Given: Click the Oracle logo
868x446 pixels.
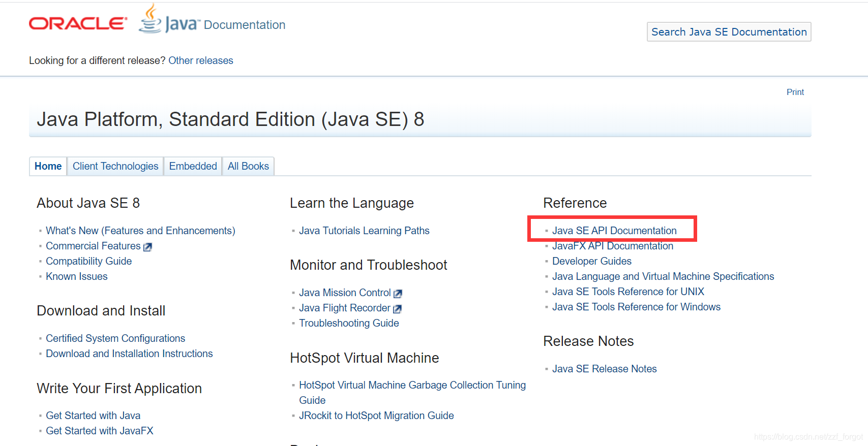Looking at the screenshot, I should [78, 23].
